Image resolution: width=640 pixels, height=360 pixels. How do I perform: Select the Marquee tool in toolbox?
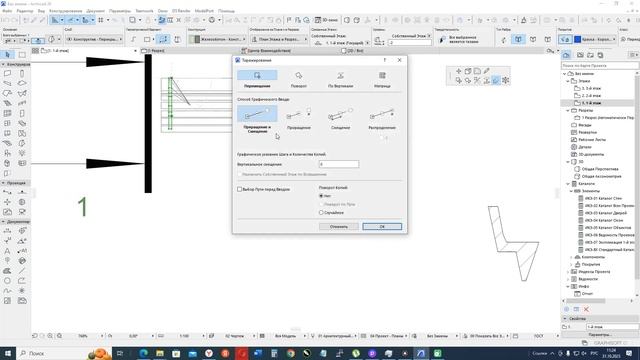pos(22,54)
